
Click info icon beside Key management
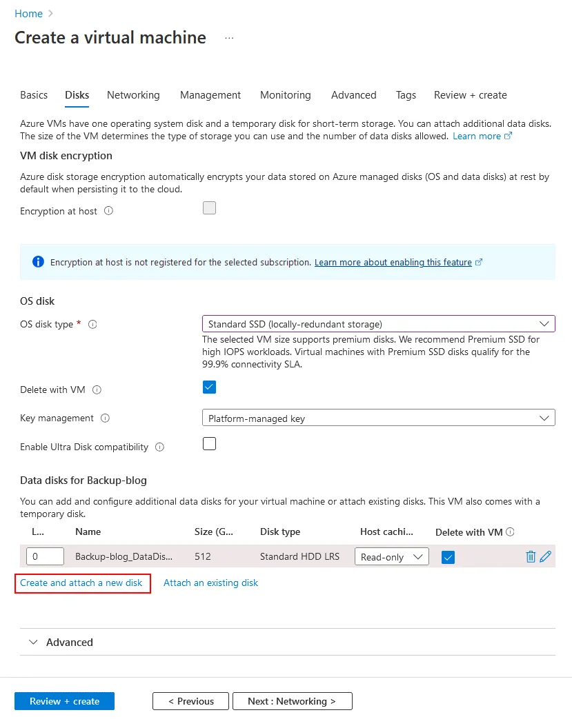tap(106, 418)
